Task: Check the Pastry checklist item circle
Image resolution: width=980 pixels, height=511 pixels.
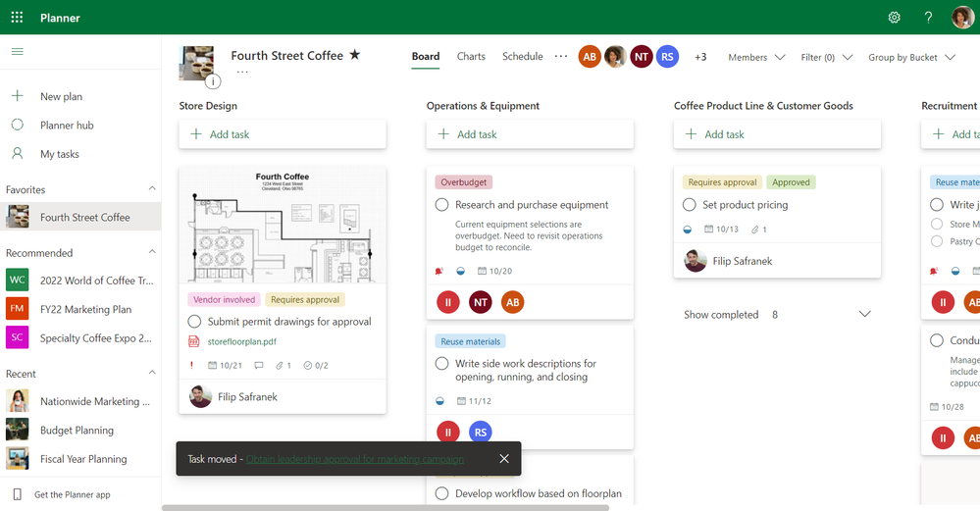Action: point(936,241)
